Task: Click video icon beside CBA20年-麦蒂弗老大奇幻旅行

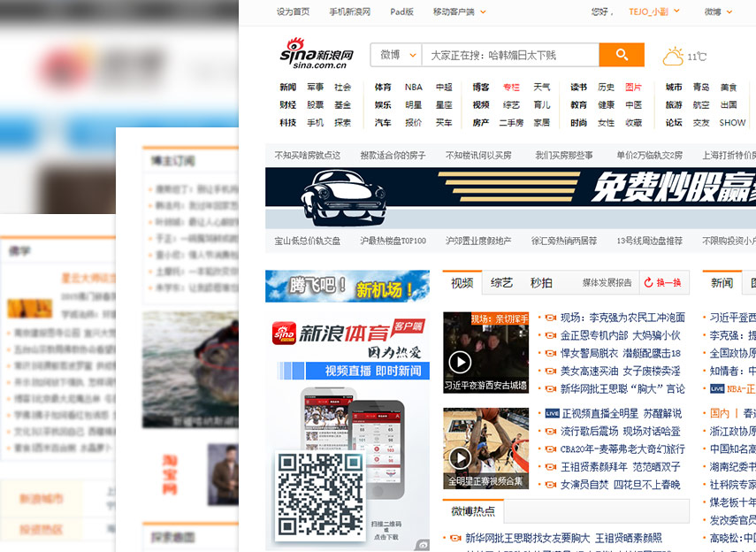Action: 551,449
